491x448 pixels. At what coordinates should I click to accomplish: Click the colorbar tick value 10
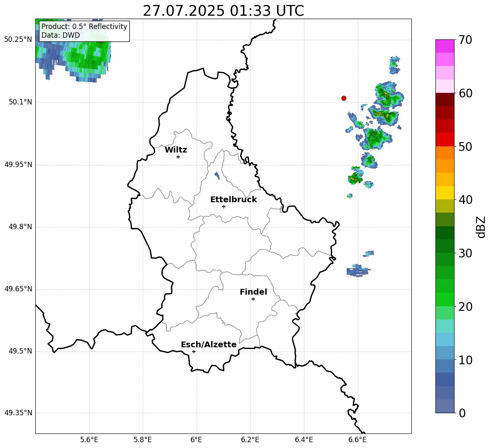465,360
